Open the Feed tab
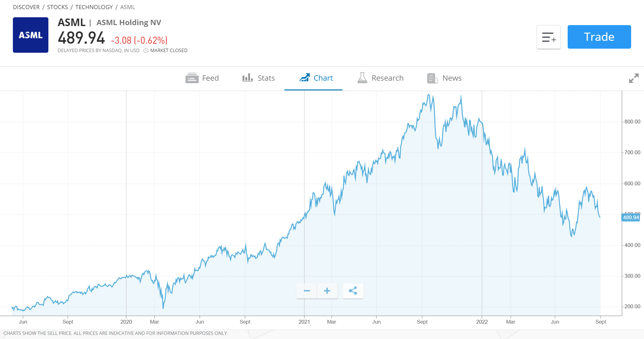 [210, 78]
